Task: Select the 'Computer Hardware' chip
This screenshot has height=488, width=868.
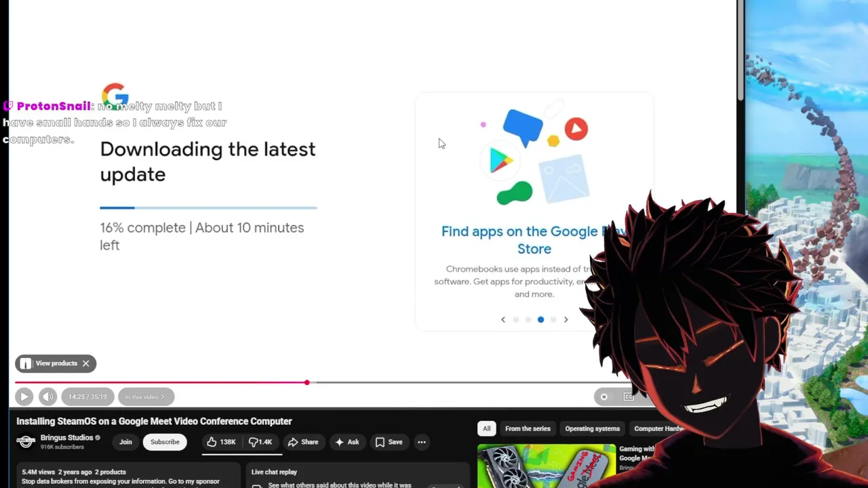Action: pos(658,428)
